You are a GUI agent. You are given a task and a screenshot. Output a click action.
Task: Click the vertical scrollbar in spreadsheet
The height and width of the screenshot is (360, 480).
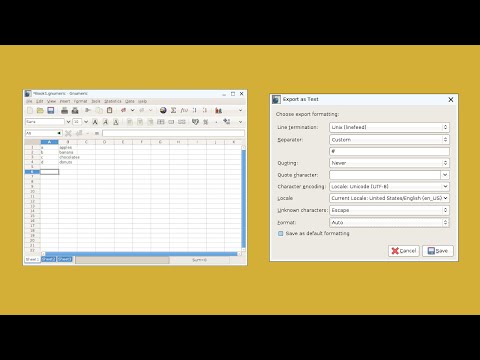point(243,198)
